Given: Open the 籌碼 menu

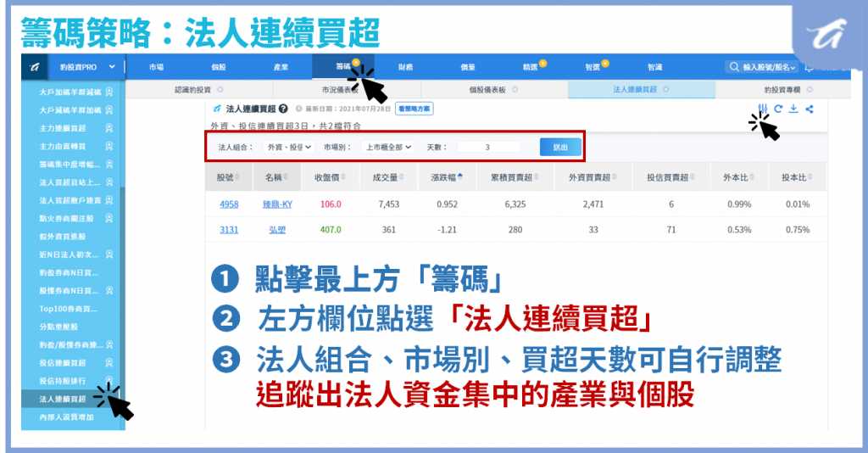Looking at the screenshot, I should click(343, 67).
